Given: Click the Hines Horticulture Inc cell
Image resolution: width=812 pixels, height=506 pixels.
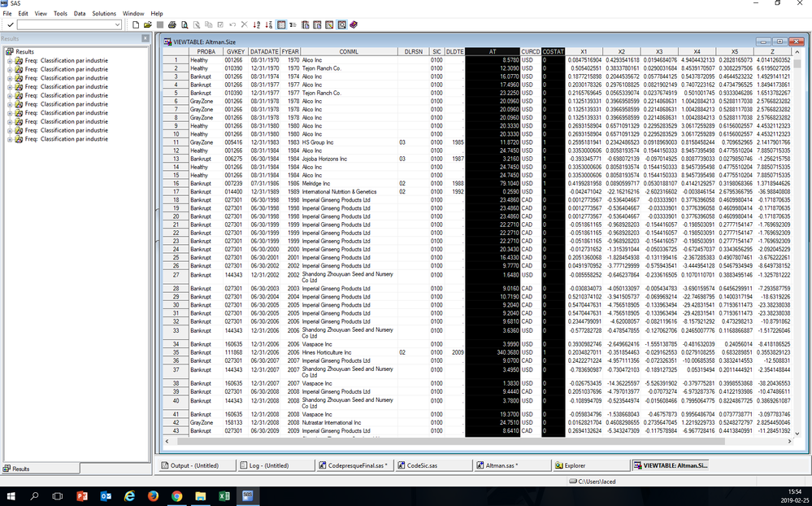Looking at the screenshot, I should pos(349,352).
